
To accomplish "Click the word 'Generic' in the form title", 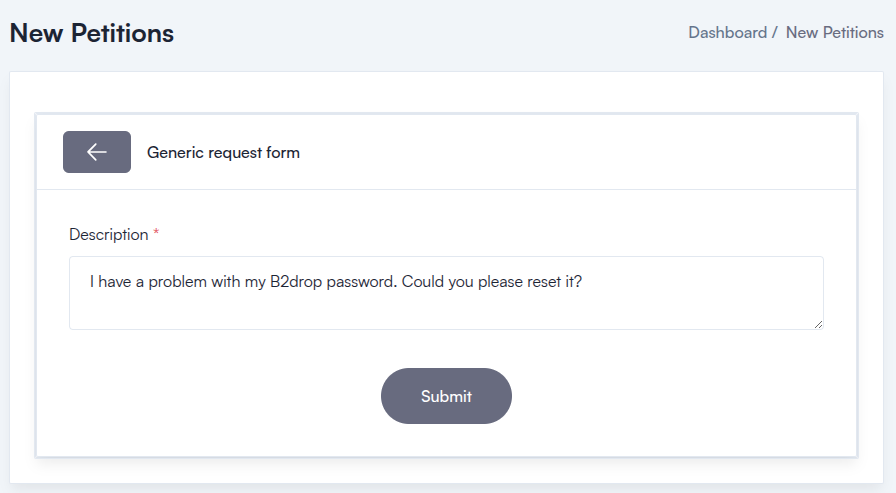I will point(175,153).
